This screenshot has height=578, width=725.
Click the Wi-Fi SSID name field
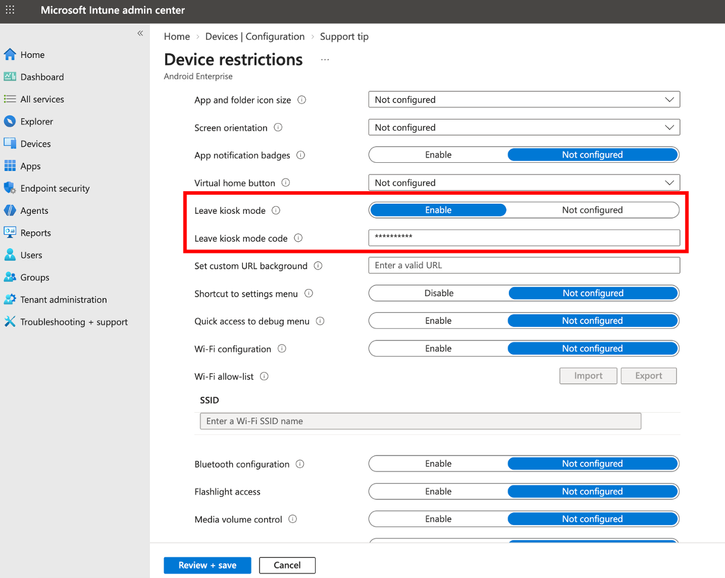click(x=420, y=421)
